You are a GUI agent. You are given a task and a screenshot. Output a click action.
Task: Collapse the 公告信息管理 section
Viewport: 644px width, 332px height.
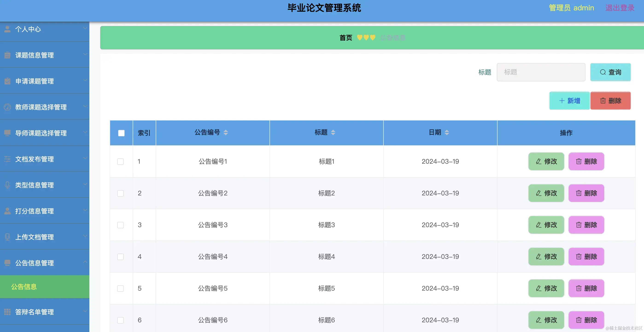[85, 262]
